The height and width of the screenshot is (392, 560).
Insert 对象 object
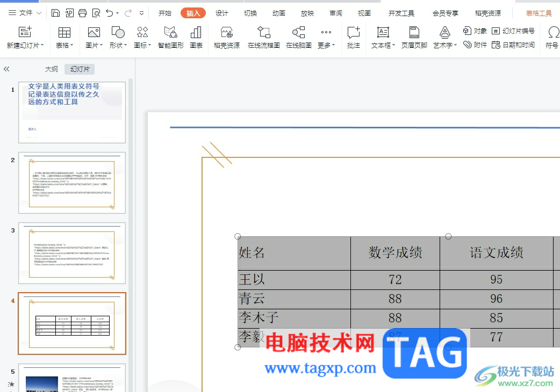coord(475,31)
